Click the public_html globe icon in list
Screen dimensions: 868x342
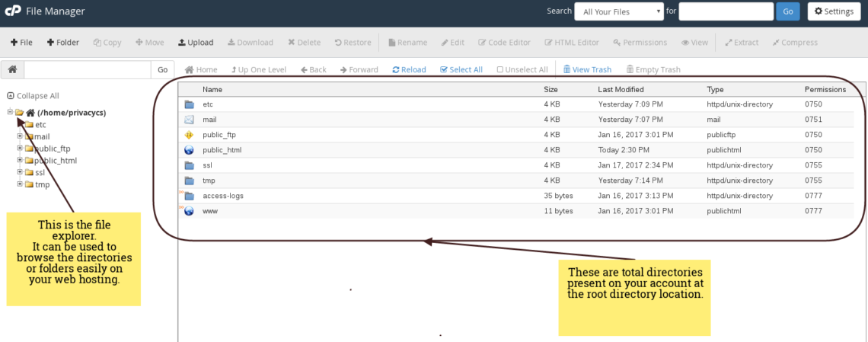tap(189, 150)
